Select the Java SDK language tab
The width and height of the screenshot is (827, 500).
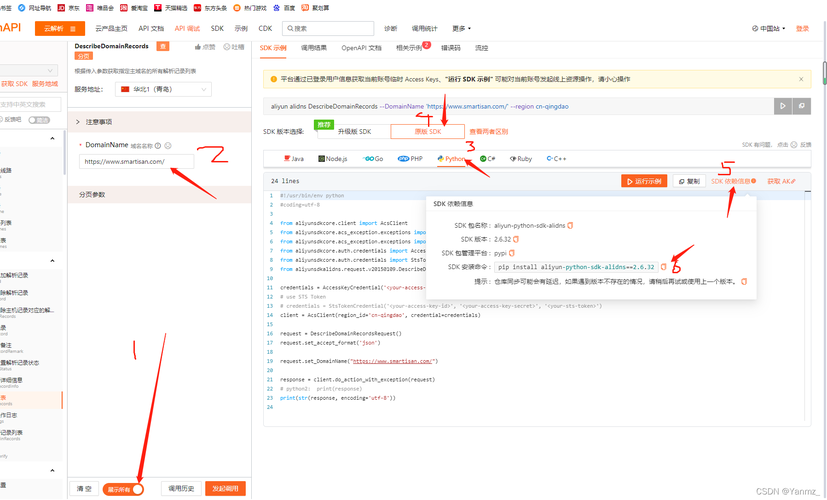tap(294, 158)
